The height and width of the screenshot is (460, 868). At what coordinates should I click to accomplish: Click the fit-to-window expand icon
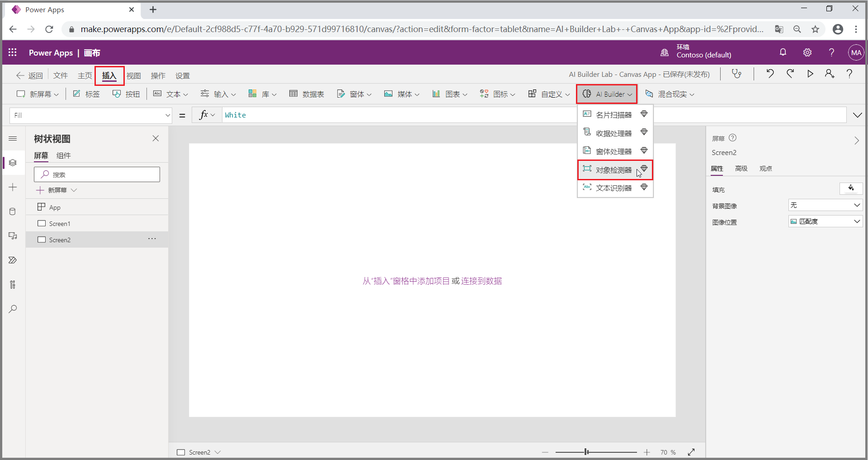[691, 452]
